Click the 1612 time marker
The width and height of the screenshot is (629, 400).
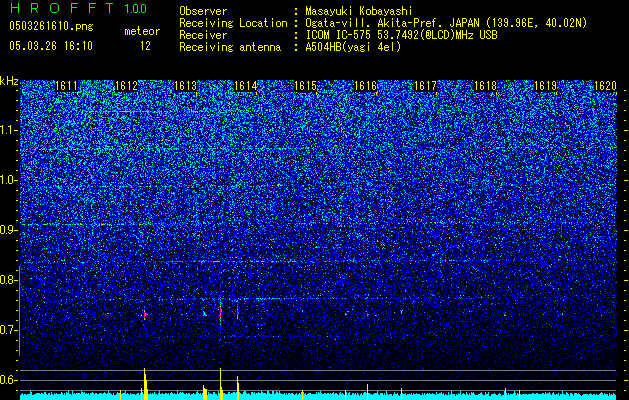126,86
